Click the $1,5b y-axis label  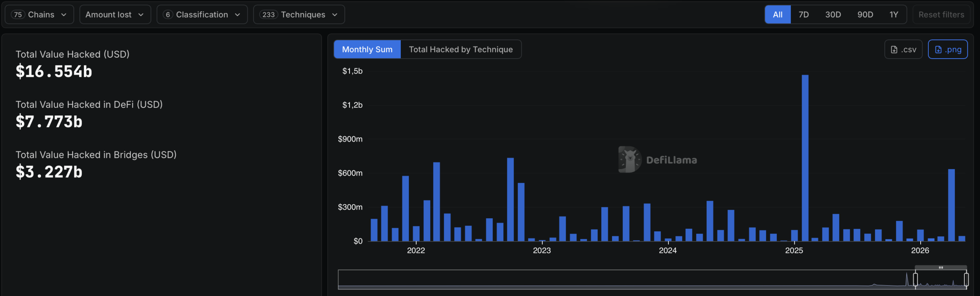352,71
